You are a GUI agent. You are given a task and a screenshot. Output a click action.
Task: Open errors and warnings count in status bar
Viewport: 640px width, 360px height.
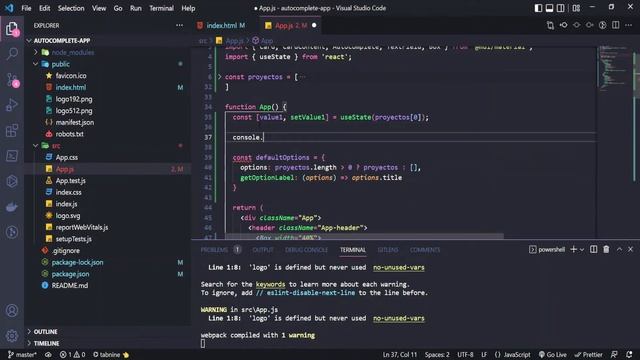tap(72, 355)
